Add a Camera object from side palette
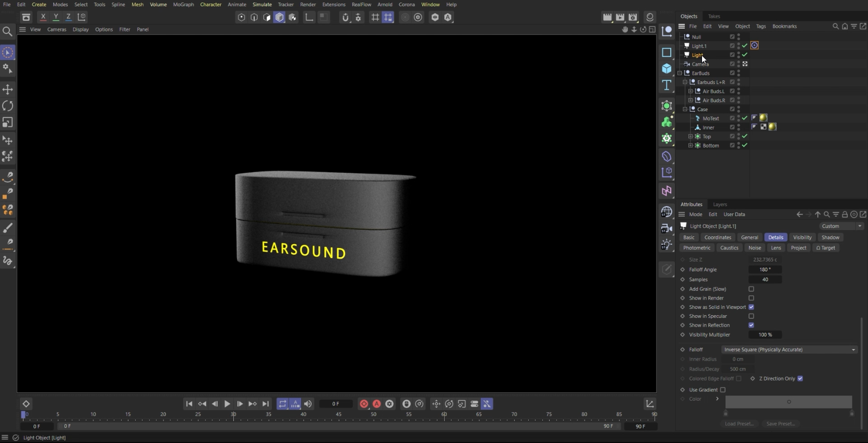This screenshot has height=443, width=868. (x=667, y=229)
